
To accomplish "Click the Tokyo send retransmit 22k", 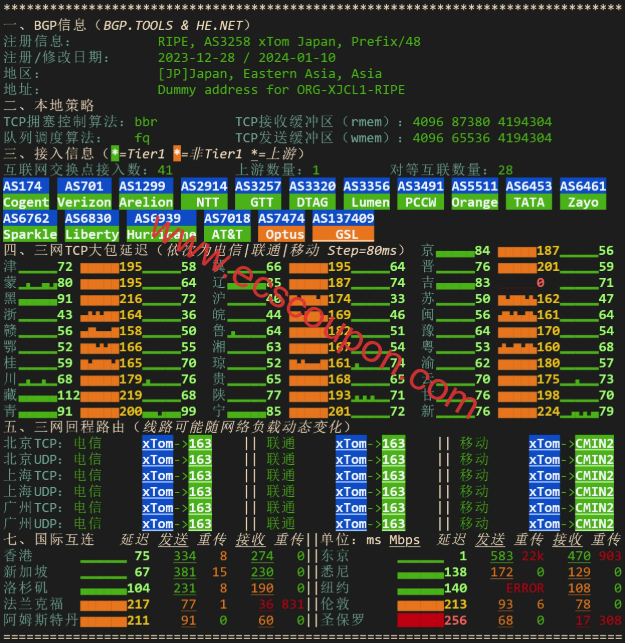I will click(533, 556).
